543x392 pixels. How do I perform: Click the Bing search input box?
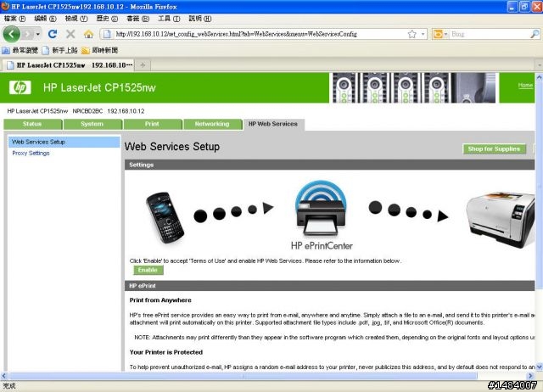pyautogui.click(x=489, y=34)
